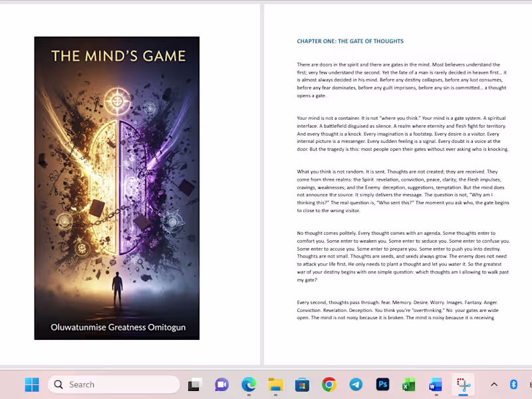Click paragraph starting 'No thought comes politely'
This screenshot has width=532, height=399.
404,257
